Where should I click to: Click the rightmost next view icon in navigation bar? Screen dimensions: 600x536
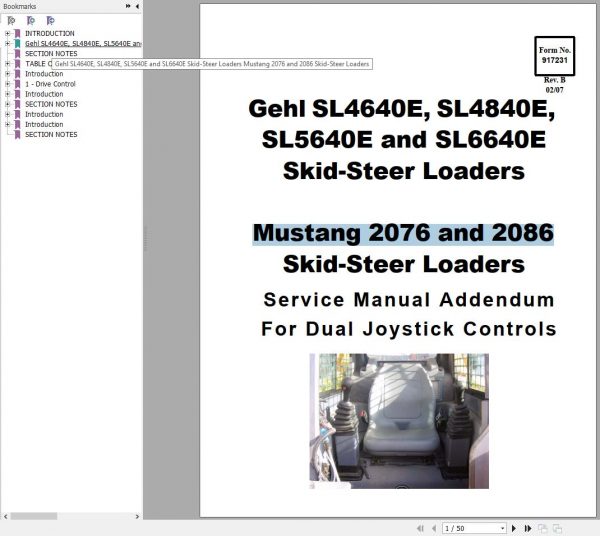[x=558, y=528]
